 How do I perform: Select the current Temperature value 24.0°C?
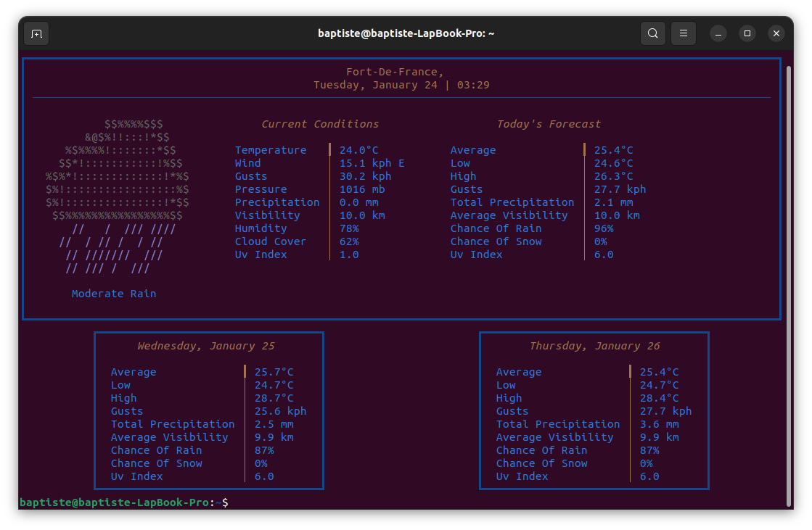click(x=358, y=150)
